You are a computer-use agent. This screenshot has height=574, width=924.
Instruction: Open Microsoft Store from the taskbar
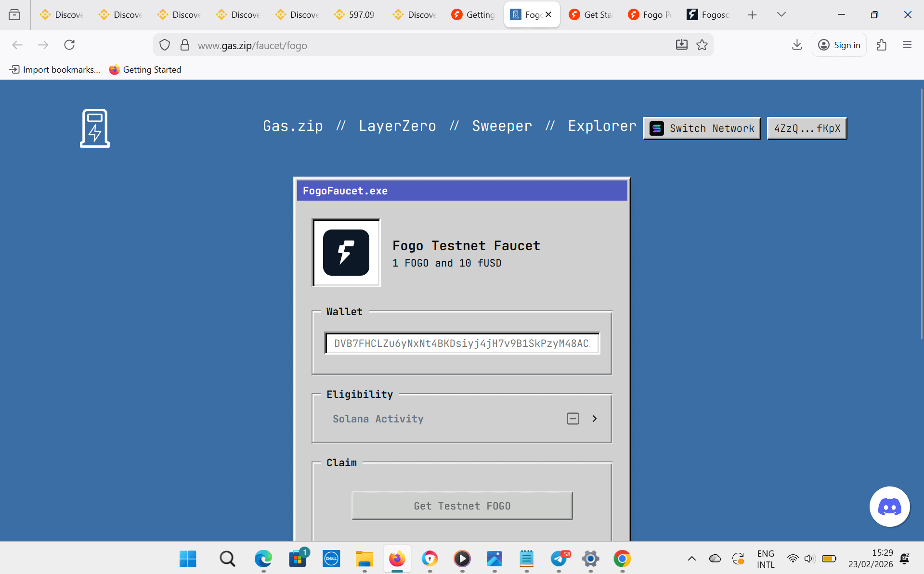(298, 559)
